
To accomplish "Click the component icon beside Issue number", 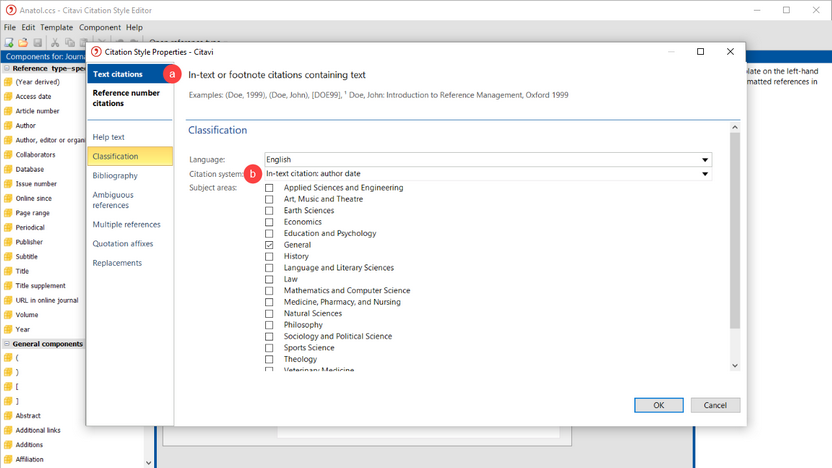I will [8, 184].
